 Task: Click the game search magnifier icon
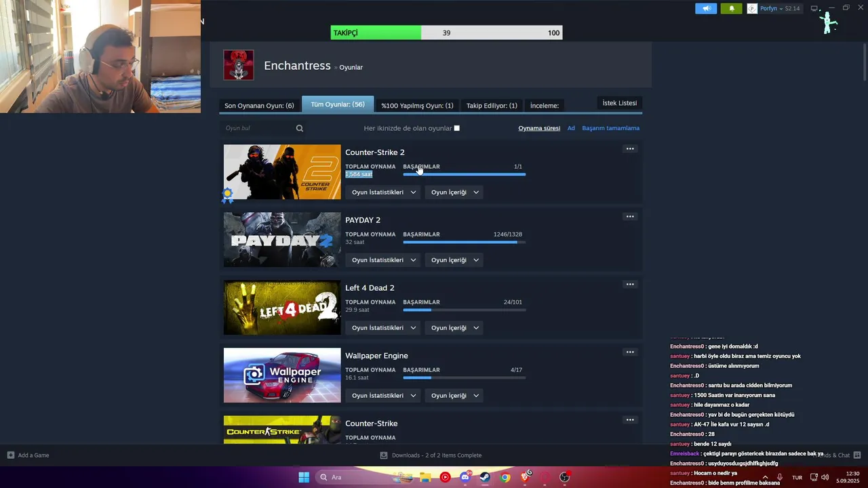[x=300, y=128]
